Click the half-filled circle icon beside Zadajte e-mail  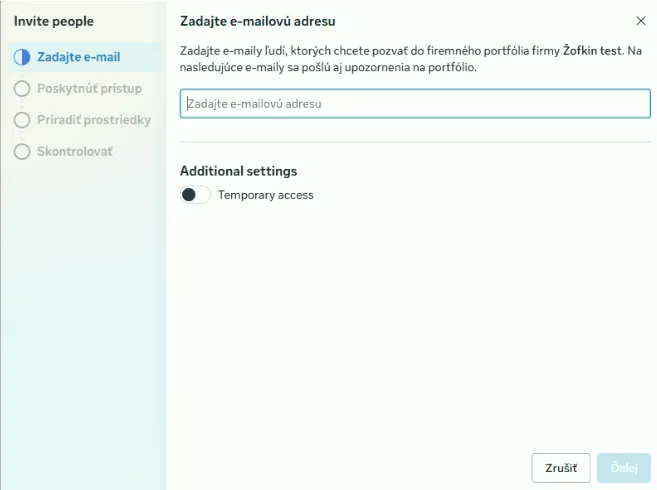[x=22, y=57]
